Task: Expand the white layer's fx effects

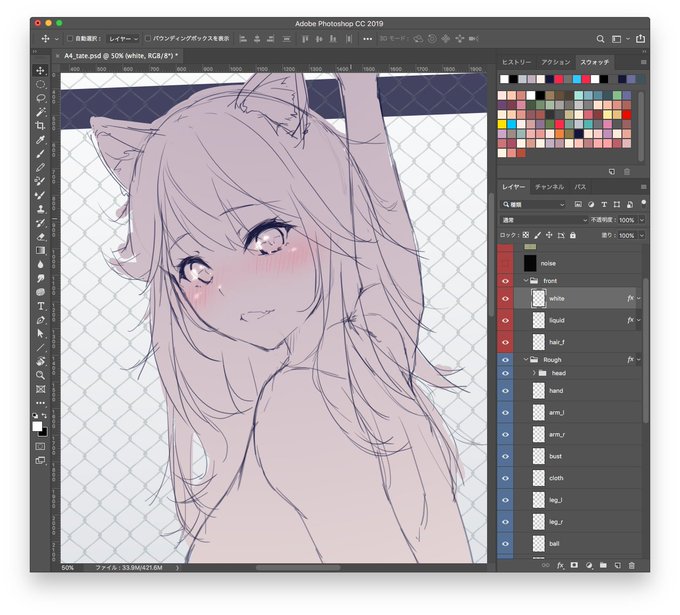Action: (639, 298)
